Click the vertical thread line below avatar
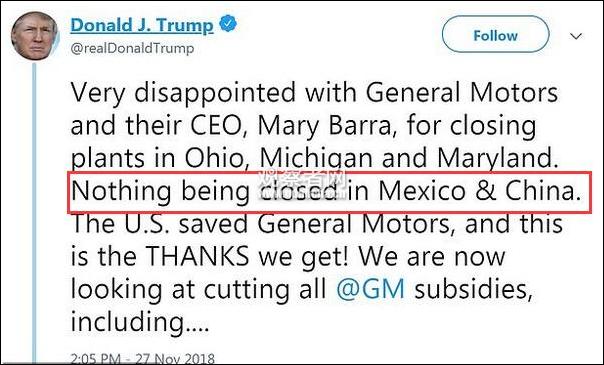This screenshot has height=365, width=604. pos(34,213)
